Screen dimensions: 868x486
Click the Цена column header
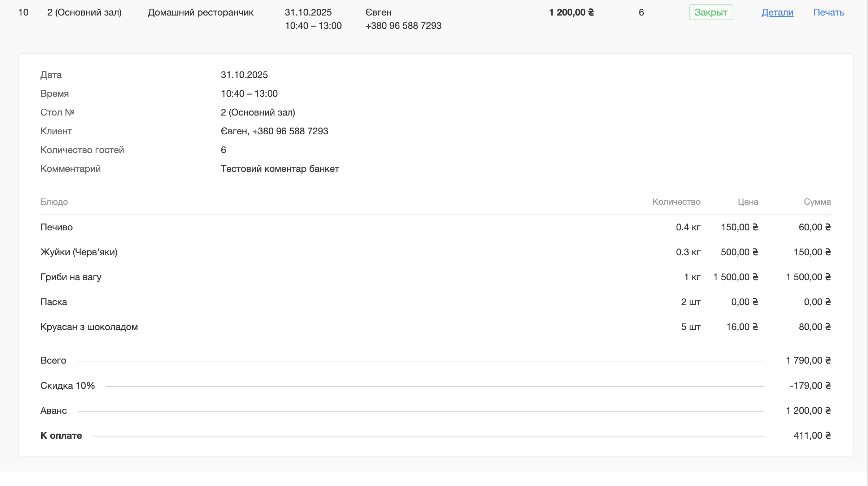coord(748,202)
